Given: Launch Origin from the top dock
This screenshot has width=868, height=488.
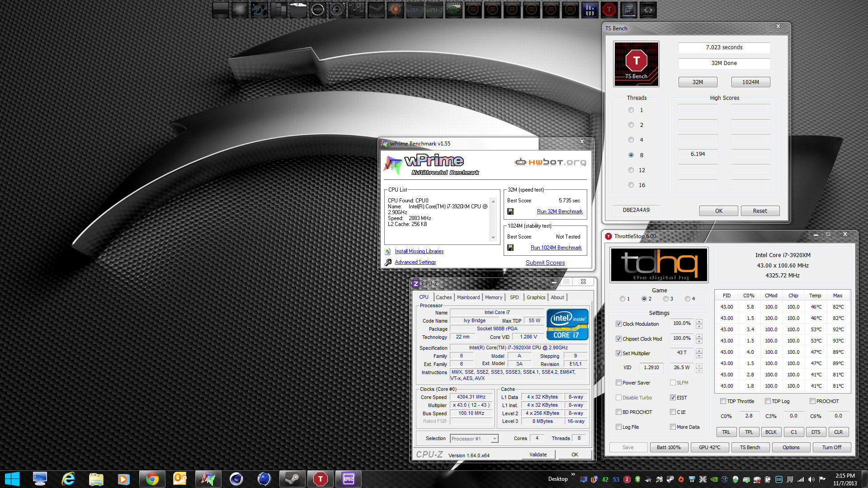Looking at the screenshot, I should click(395, 10).
